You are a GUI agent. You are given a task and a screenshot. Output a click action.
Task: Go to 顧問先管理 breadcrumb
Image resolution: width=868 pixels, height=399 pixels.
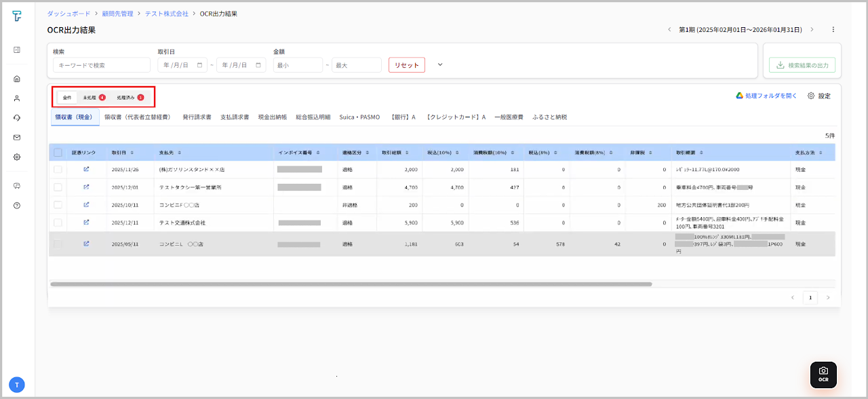point(117,14)
